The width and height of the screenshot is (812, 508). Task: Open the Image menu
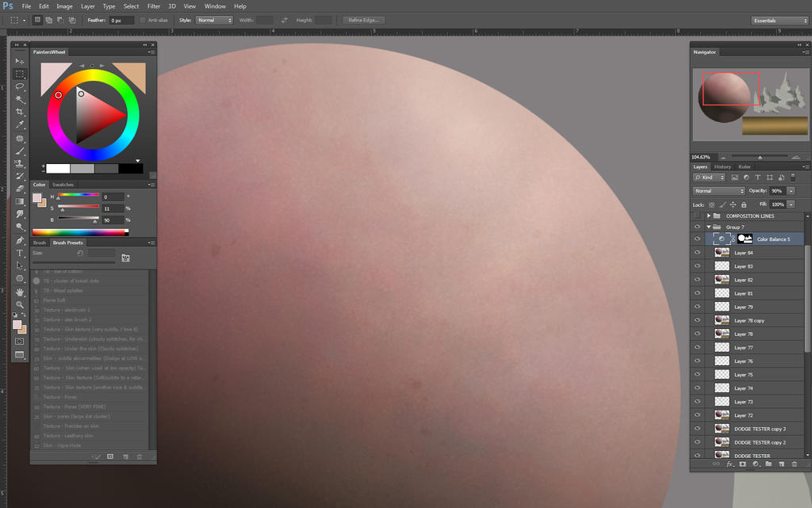pyautogui.click(x=64, y=6)
